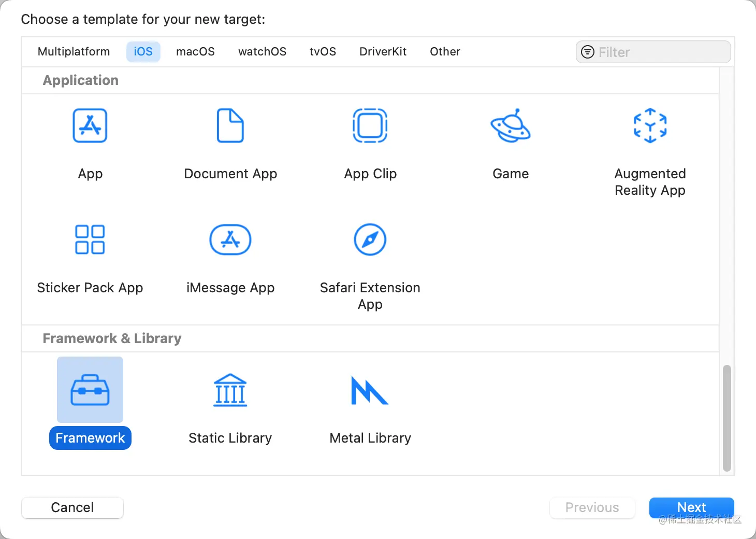Choose the Augmented Reality App icon
This screenshot has width=756, height=539.
(x=650, y=125)
